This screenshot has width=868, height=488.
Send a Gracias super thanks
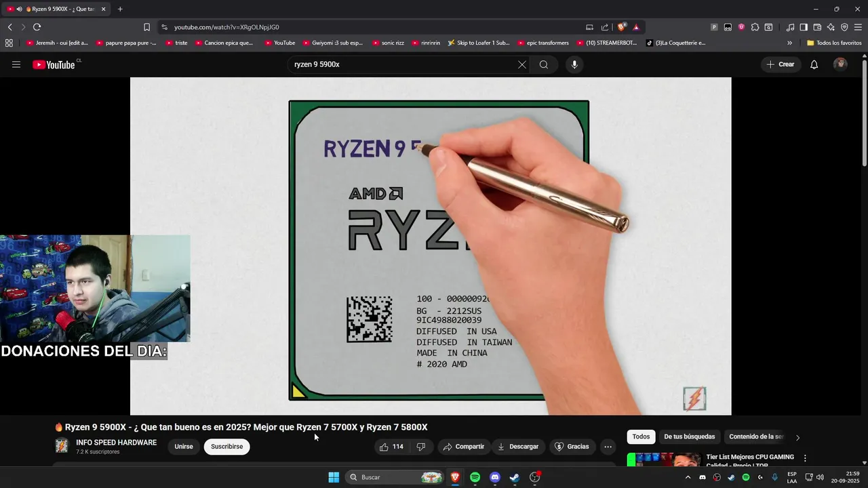tap(571, 447)
